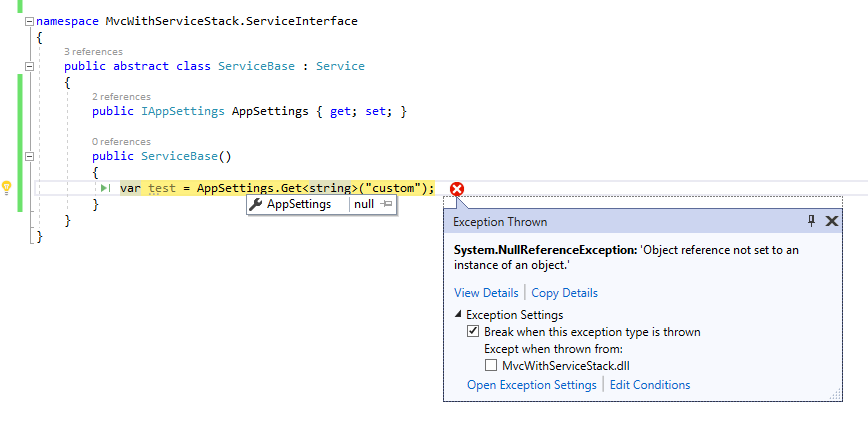Click the red exception error icon
The height and width of the screenshot is (447, 868).
click(457, 189)
